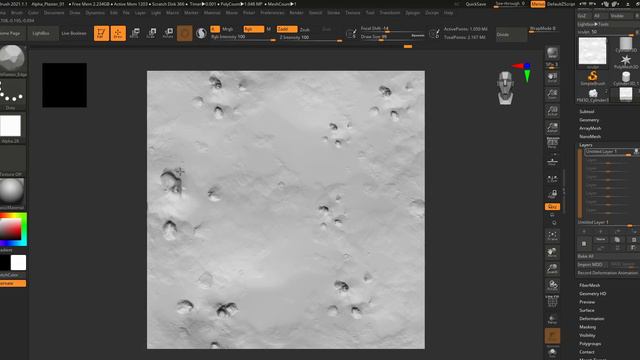The image size is (640, 360).
Task: Click the Bake All button
Action: (x=608, y=256)
